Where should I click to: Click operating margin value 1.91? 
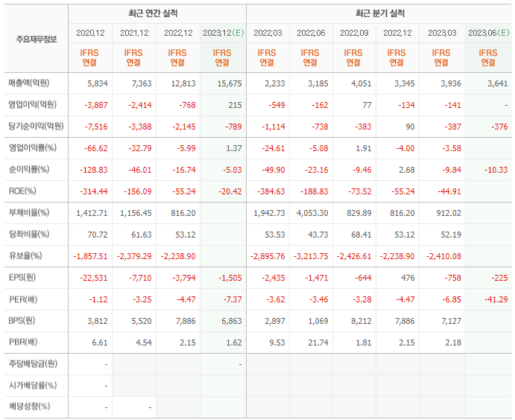coord(364,148)
